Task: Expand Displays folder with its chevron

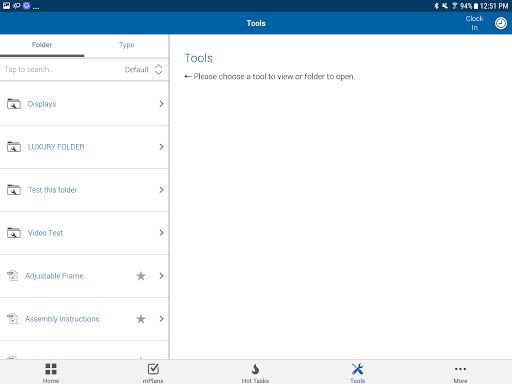Action: click(x=161, y=104)
